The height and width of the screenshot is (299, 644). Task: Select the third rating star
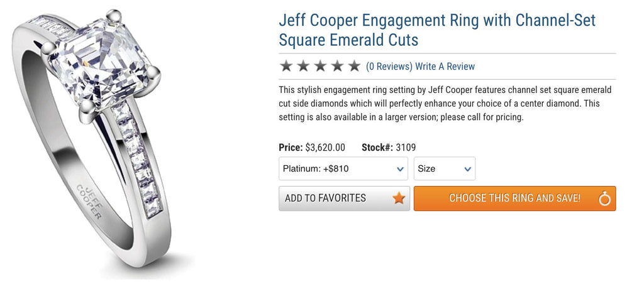[x=320, y=66]
